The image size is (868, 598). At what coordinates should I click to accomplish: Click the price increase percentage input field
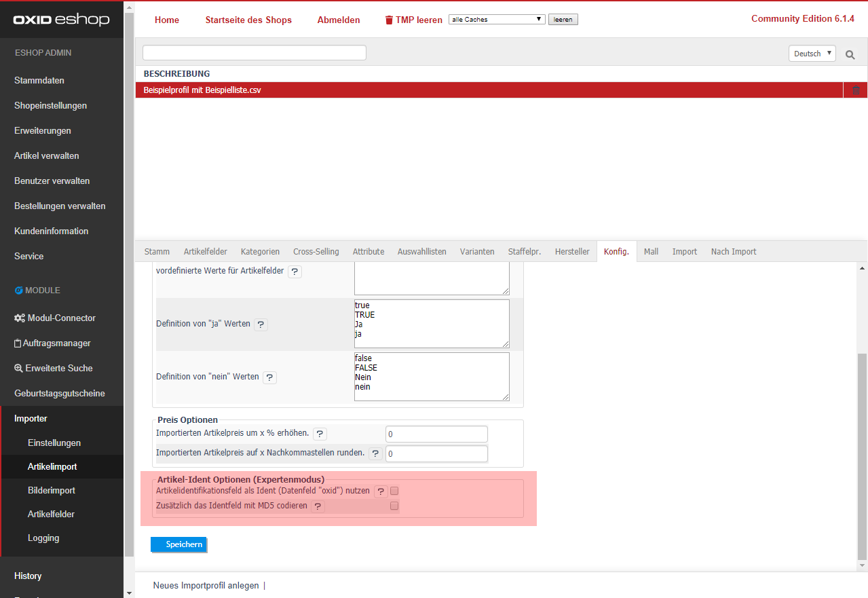coord(436,434)
